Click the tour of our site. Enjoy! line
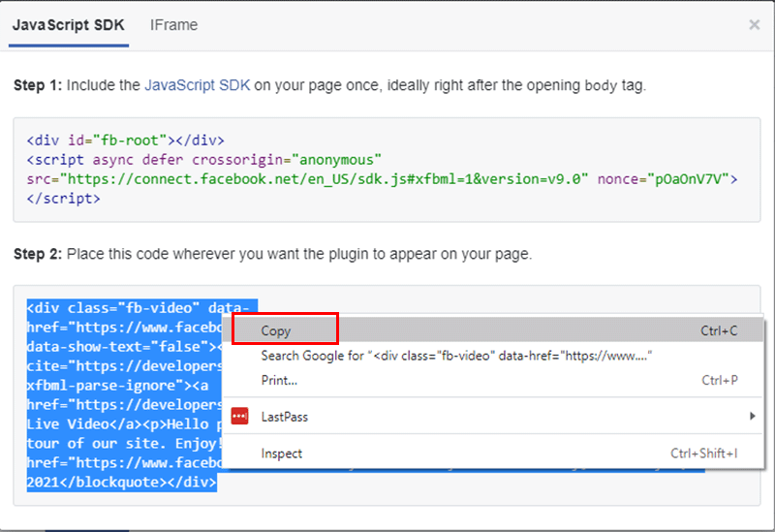The height and width of the screenshot is (532, 775). pos(125,444)
